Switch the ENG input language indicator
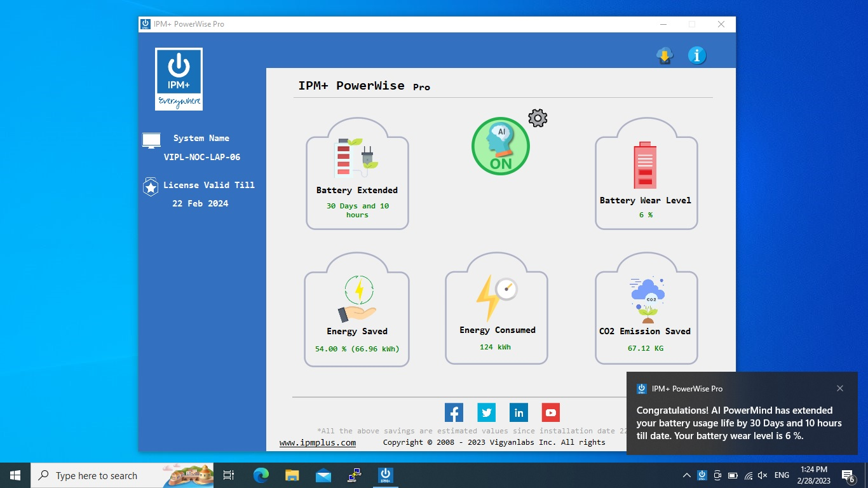Screen dimensions: 868x488 pos(782,475)
